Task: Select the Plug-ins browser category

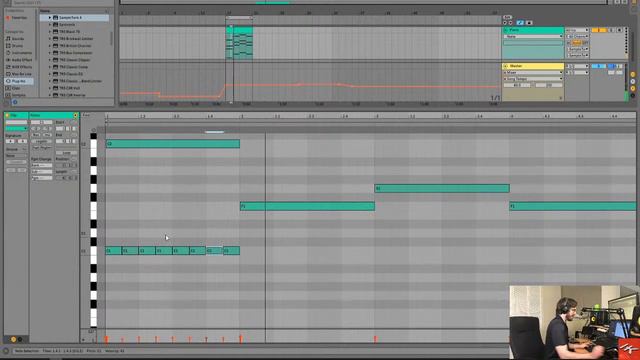Action: [x=18, y=81]
